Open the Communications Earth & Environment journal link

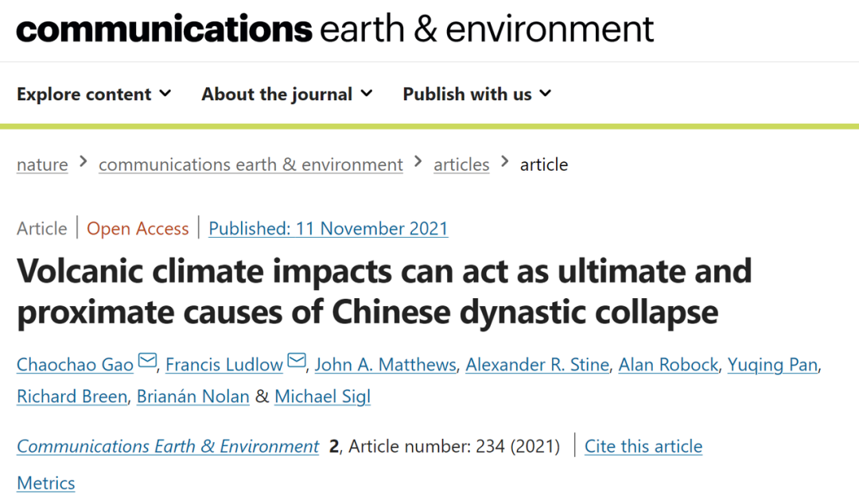coord(168,447)
